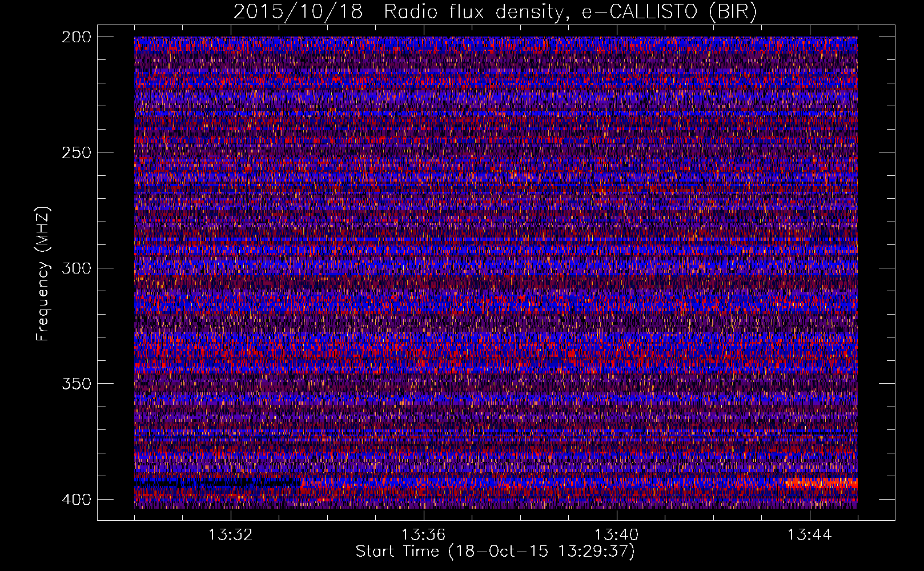The width and height of the screenshot is (924, 571).
Task: Click the 13:44 time tick label
Action: point(809,535)
